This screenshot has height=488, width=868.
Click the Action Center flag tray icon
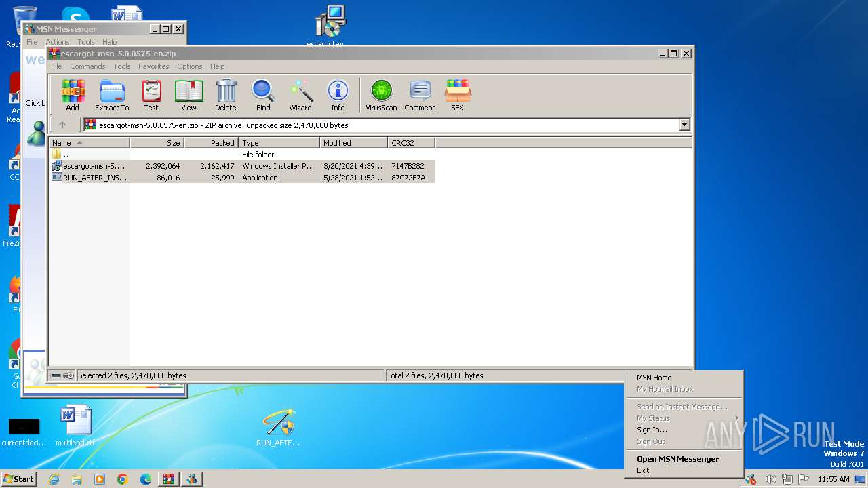(804, 479)
